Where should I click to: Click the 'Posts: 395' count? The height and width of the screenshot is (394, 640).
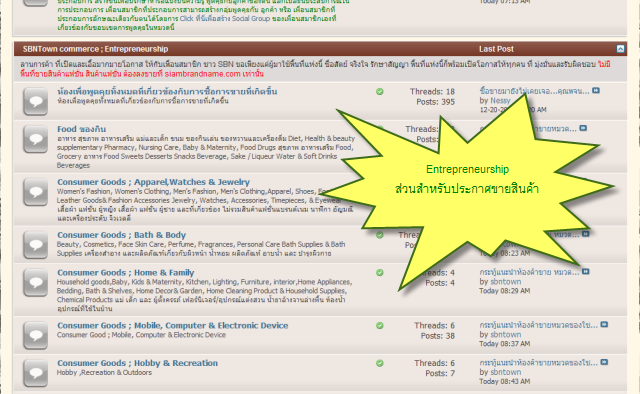point(436,102)
